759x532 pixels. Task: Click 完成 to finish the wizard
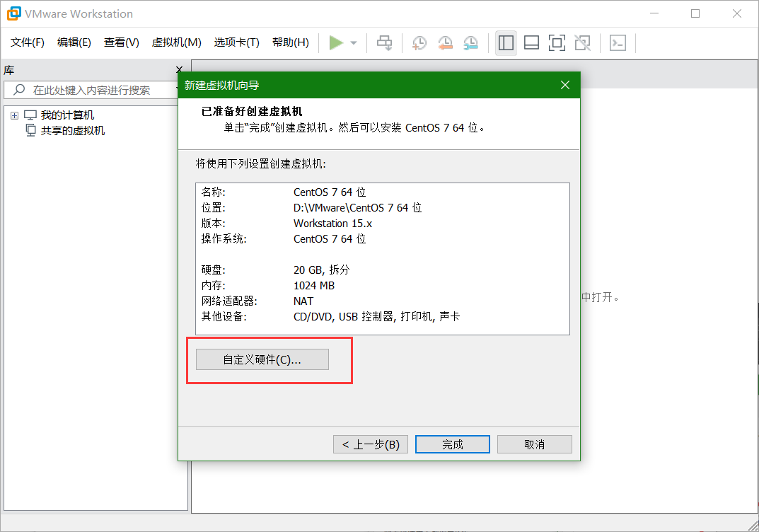coord(453,444)
